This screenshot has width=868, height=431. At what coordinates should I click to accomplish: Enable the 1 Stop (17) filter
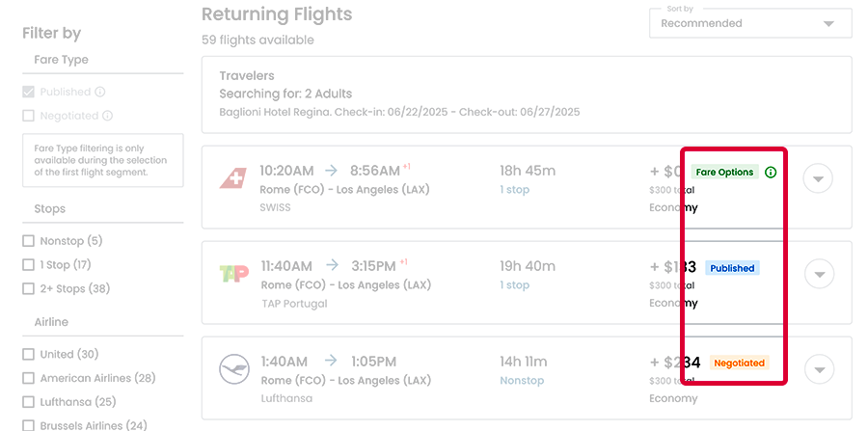pos(29,264)
